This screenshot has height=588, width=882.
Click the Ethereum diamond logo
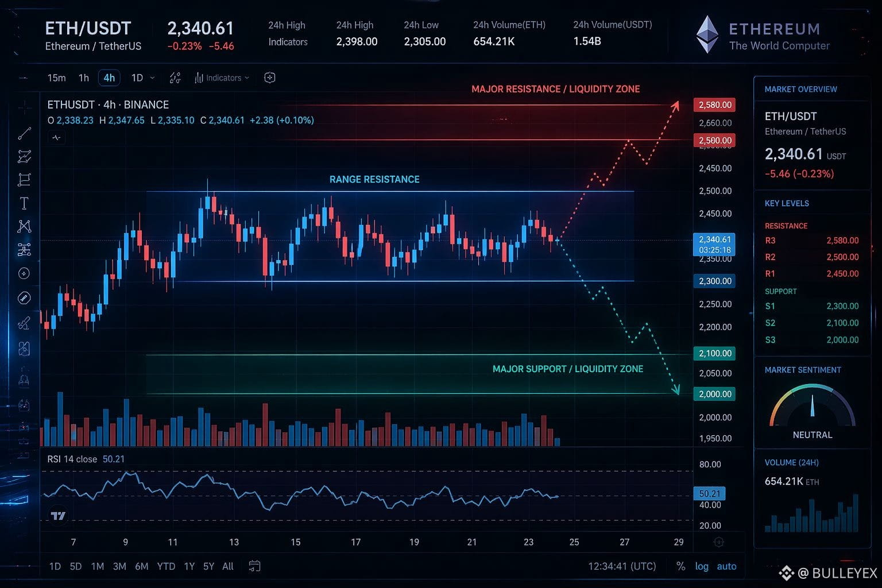(x=707, y=34)
